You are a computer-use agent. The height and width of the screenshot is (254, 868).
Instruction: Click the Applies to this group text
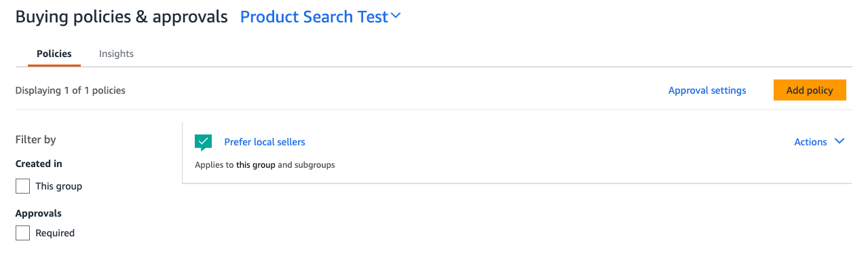coord(265,164)
